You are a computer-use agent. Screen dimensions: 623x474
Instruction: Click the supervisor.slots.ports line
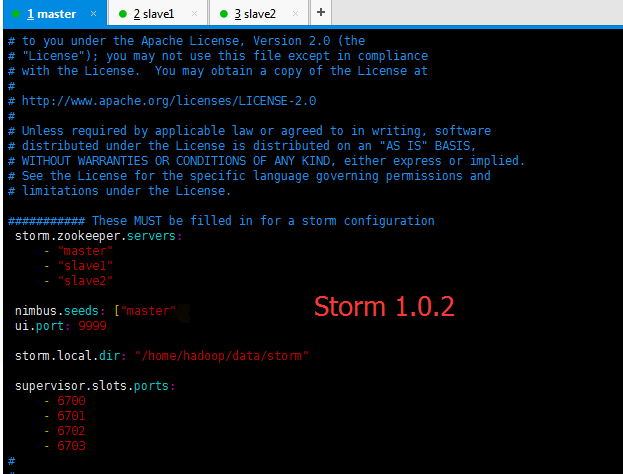(95, 386)
